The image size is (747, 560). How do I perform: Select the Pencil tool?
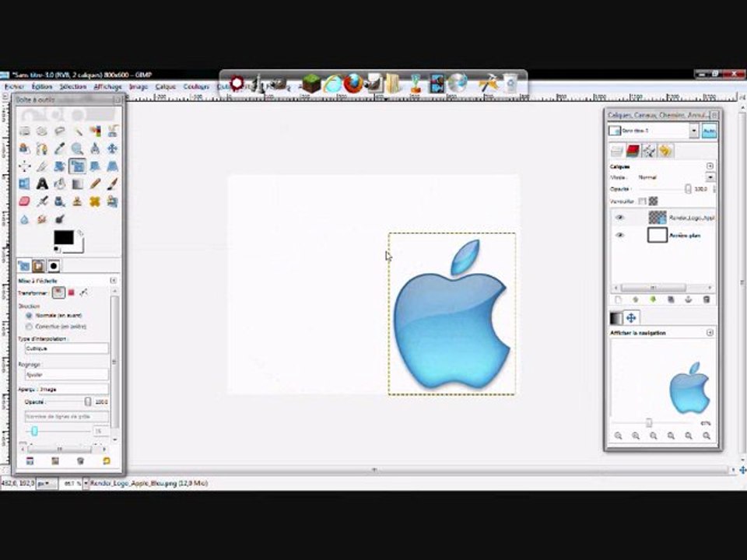95,184
